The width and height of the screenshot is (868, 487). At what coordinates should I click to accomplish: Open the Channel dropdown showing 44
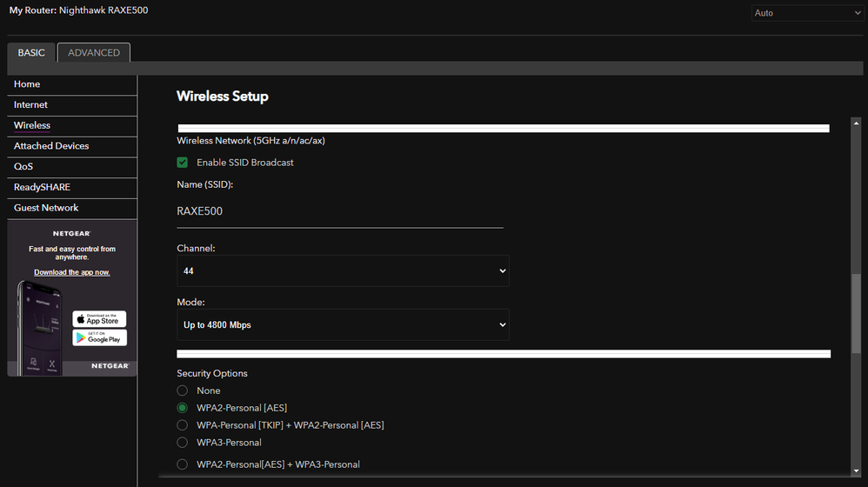(x=343, y=271)
